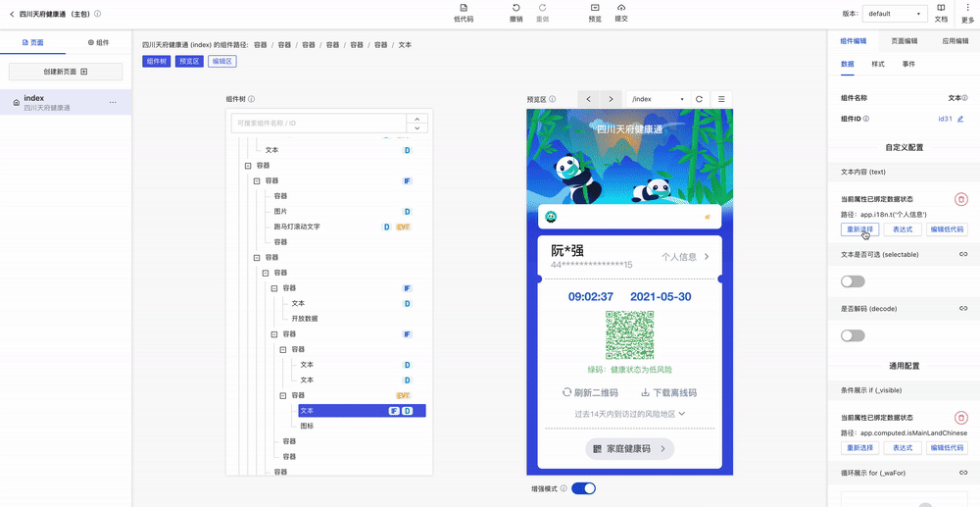Jump to previous search result with up arrow
The height and width of the screenshot is (507, 980).
(416, 118)
